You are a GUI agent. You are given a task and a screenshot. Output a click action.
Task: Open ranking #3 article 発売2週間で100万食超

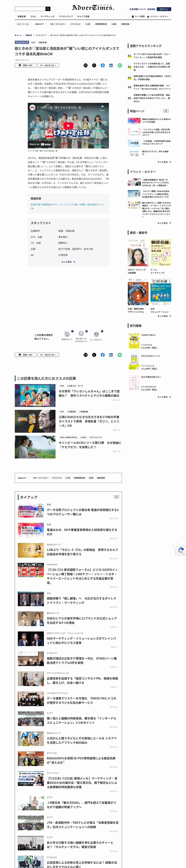(x=152, y=78)
